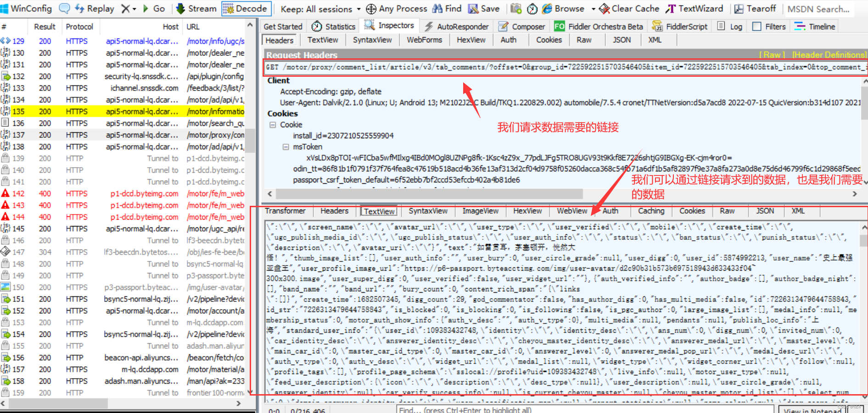Open the Remove (X) dropdown in toolbar

pyautogui.click(x=129, y=8)
